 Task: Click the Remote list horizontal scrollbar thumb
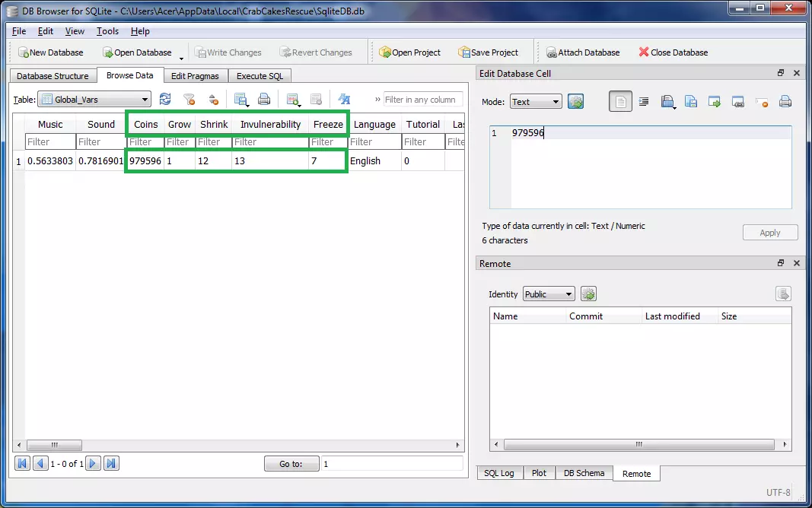click(639, 444)
